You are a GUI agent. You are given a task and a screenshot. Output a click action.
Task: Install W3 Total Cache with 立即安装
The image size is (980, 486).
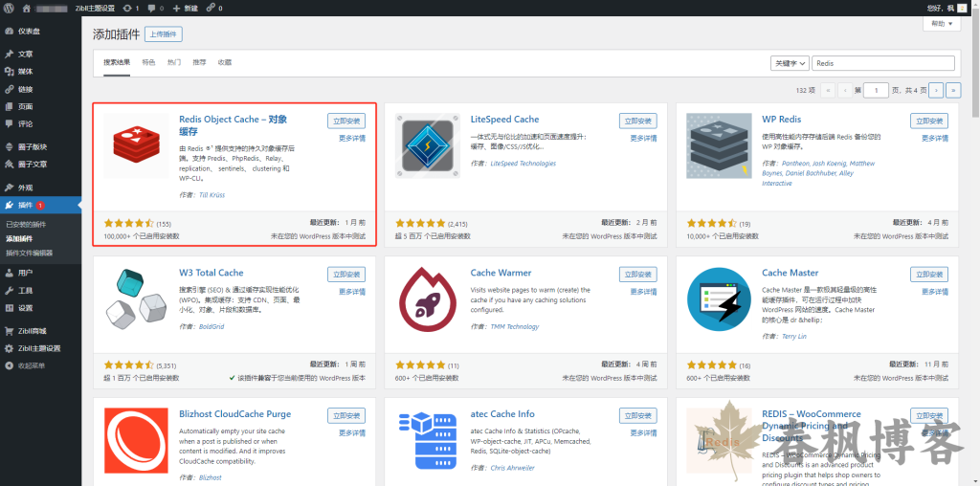pos(346,275)
